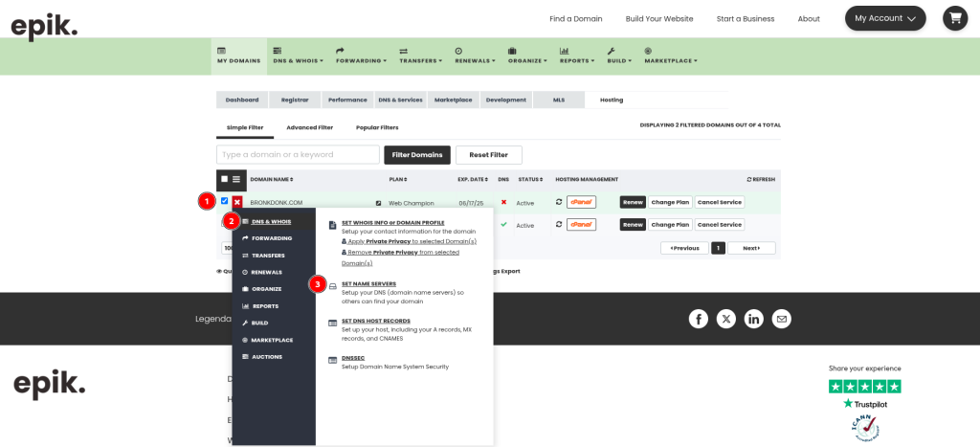Open cPanel for BRONKDONK.COM

[x=581, y=202]
